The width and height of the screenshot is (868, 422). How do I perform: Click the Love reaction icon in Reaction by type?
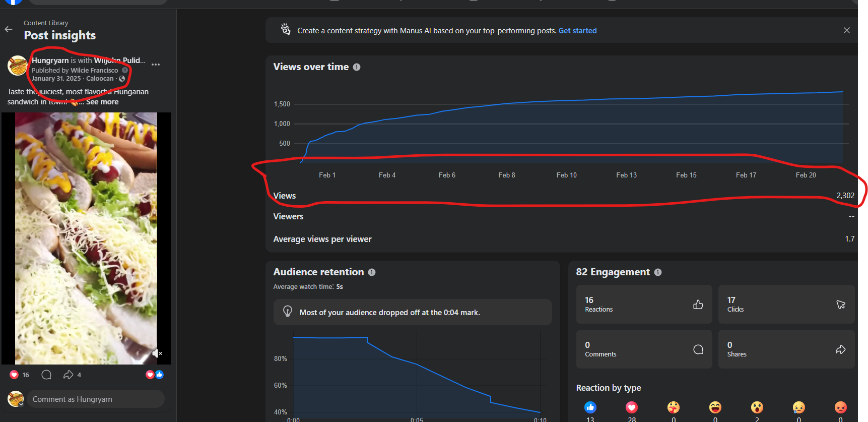coord(632,407)
